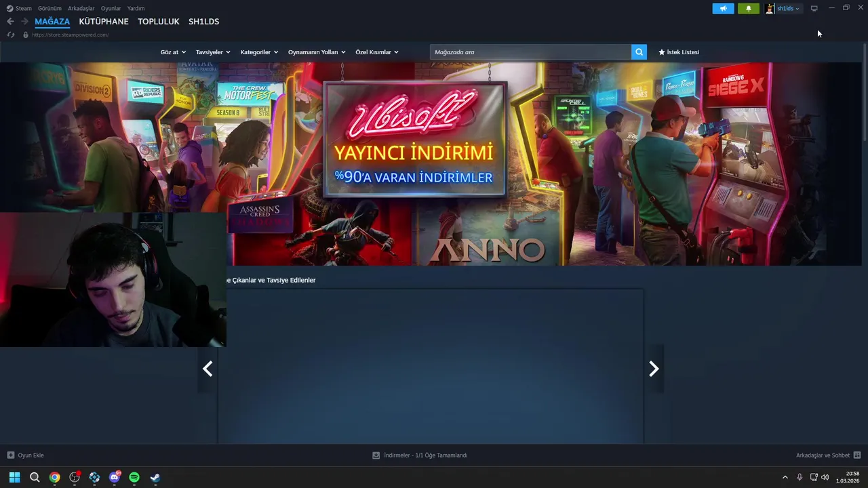The height and width of the screenshot is (488, 868).
Task: Open the green notifications bell
Action: (x=749, y=8)
